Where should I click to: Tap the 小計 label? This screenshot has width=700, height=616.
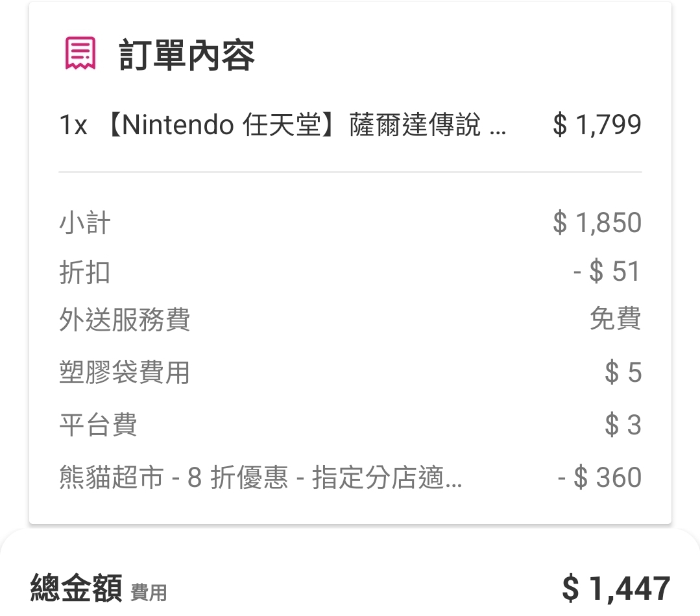pos(85,224)
